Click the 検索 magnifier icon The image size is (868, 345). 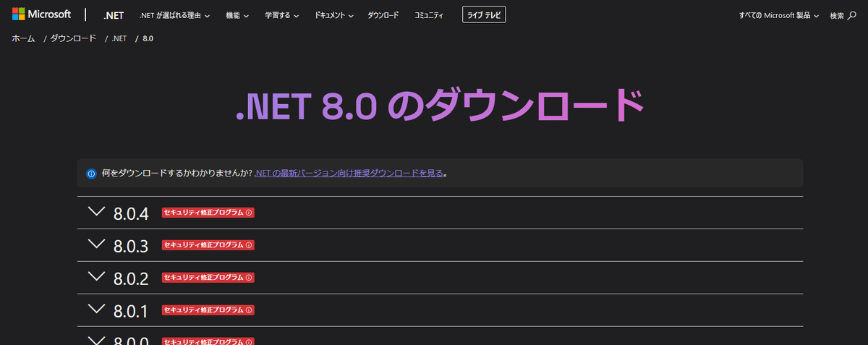pos(851,15)
